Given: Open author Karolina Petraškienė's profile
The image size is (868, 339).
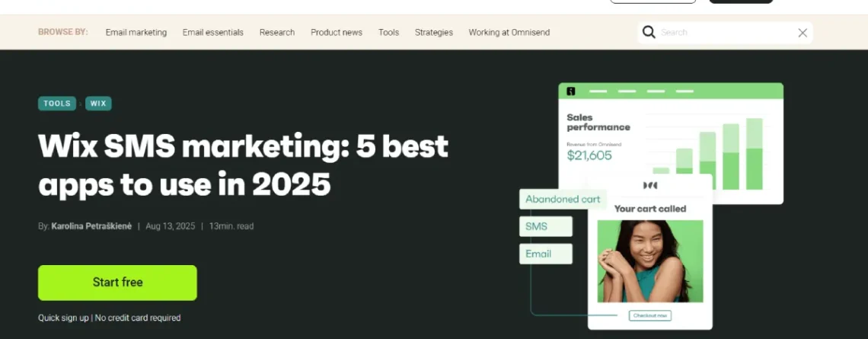Looking at the screenshot, I should pyautogui.click(x=91, y=226).
